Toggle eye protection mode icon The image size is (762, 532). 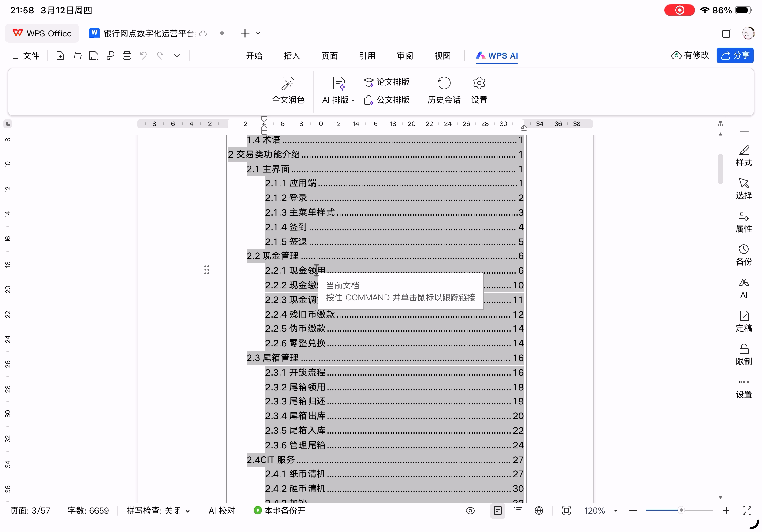click(x=470, y=510)
